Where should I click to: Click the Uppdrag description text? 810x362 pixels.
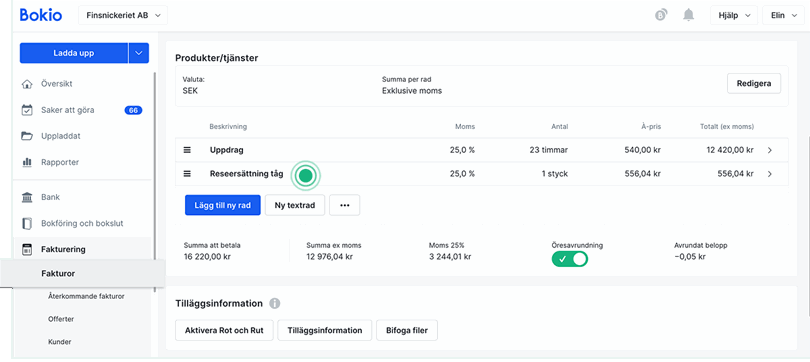coord(227,150)
